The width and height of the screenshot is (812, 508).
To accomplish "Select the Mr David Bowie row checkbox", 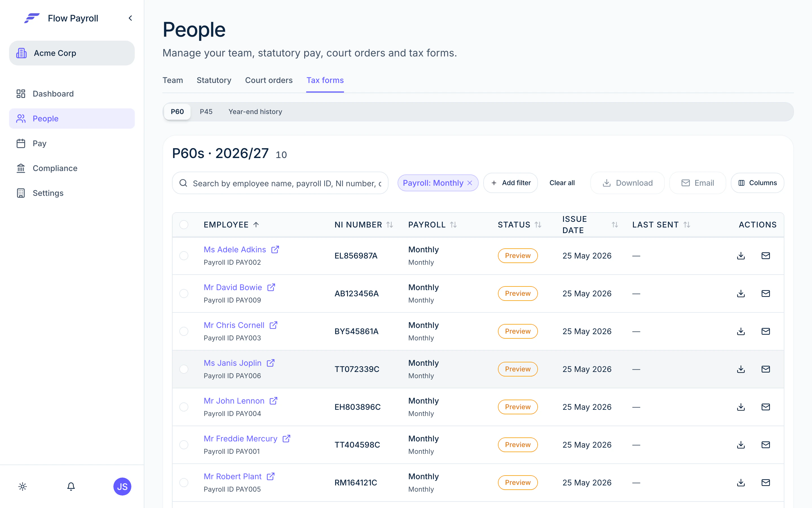I will 184,294.
